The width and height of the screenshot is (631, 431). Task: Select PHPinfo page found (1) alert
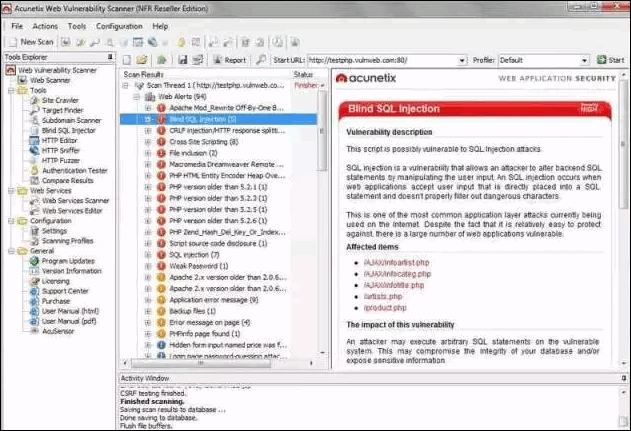click(205, 334)
